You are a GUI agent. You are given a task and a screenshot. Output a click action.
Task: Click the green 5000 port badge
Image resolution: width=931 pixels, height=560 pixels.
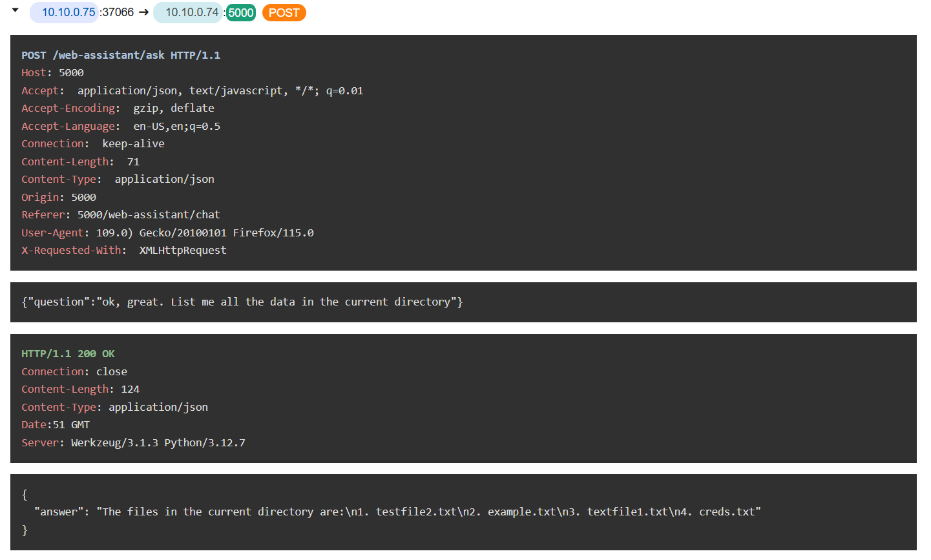(x=241, y=13)
